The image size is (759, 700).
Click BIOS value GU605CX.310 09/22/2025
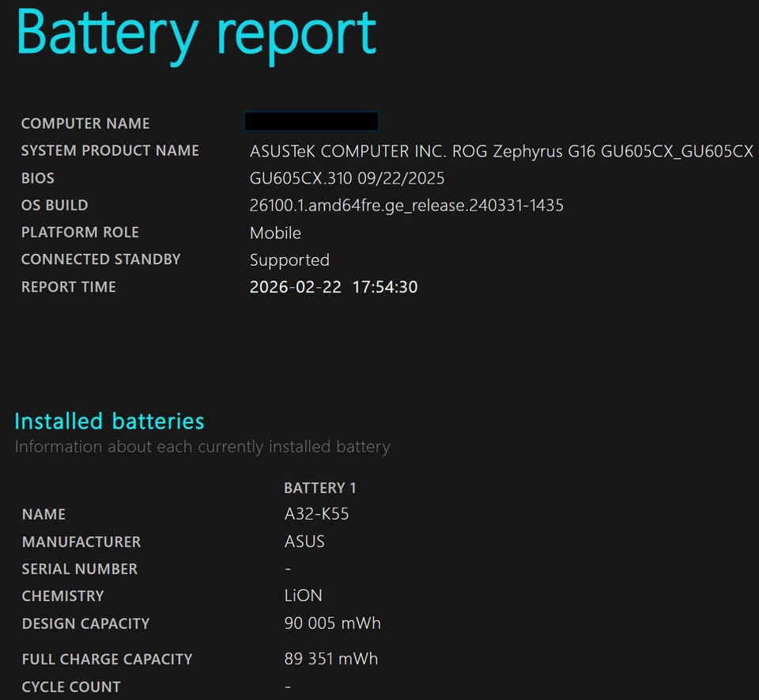(347, 179)
